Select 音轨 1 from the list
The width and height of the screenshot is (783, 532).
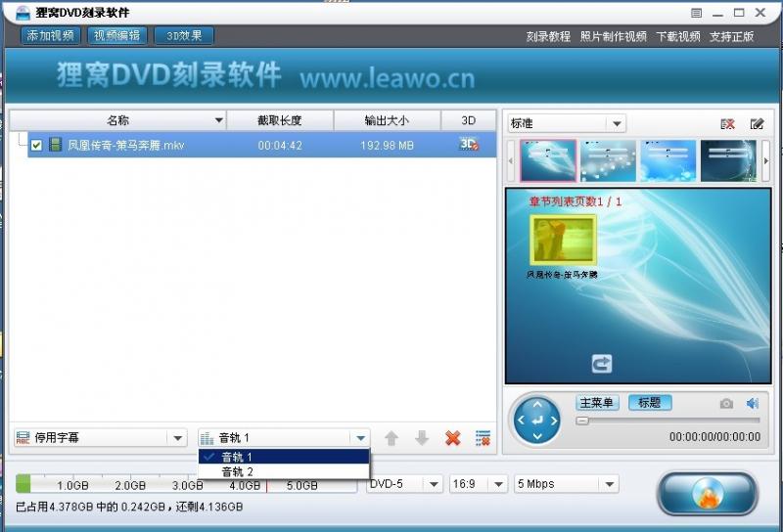[284, 457]
